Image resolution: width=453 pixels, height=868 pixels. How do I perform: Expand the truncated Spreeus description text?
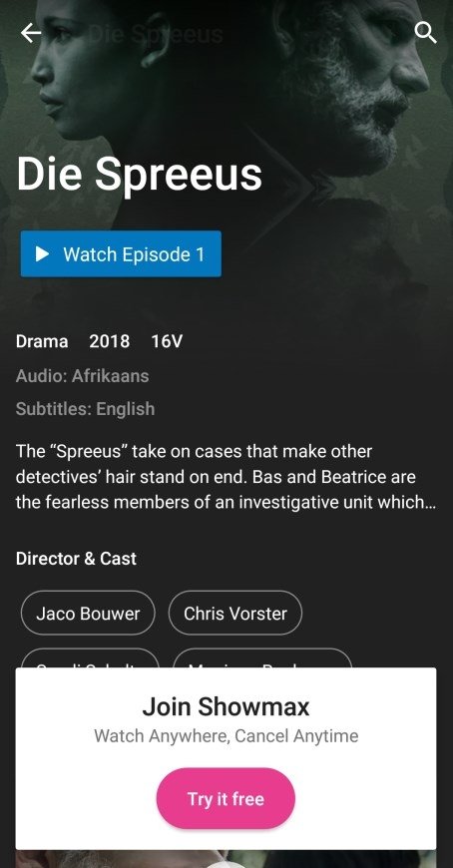[x=226, y=477]
